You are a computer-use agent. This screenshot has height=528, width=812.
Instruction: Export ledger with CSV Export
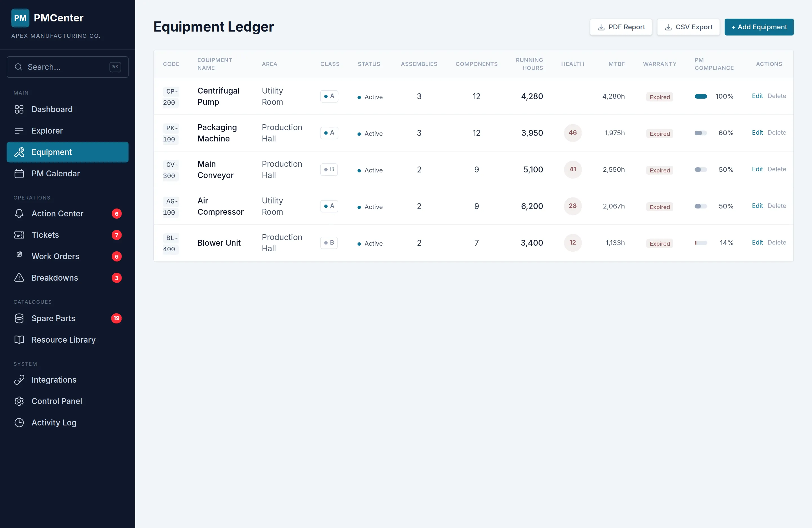pyautogui.click(x=688, y=27)
